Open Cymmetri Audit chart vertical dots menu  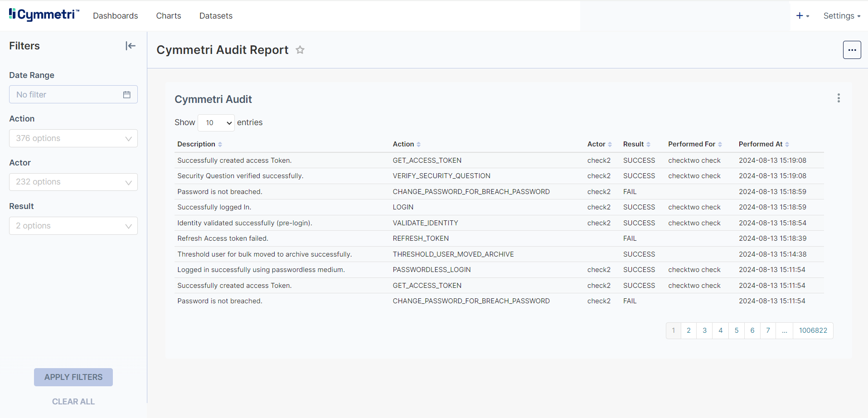point(839,98)
